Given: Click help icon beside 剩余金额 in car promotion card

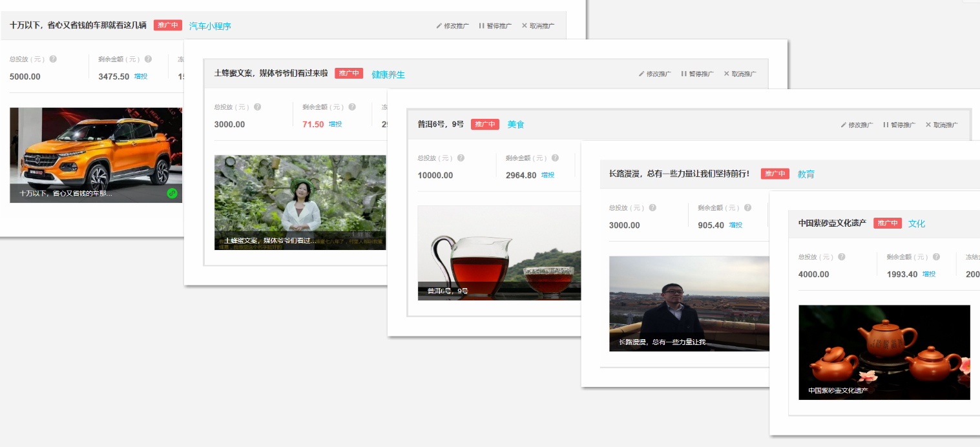Looking at the screenshot, I should click(148, 59).
